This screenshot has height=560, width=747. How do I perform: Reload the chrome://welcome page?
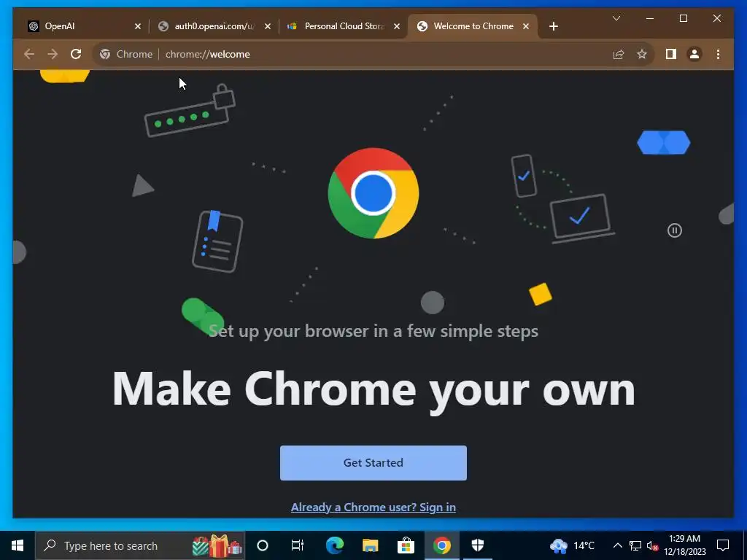pyautogui.click(x=76, y=54)
